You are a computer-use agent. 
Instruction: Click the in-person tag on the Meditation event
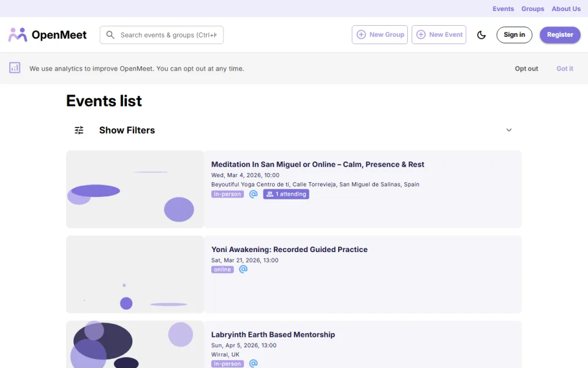point(227,194)
